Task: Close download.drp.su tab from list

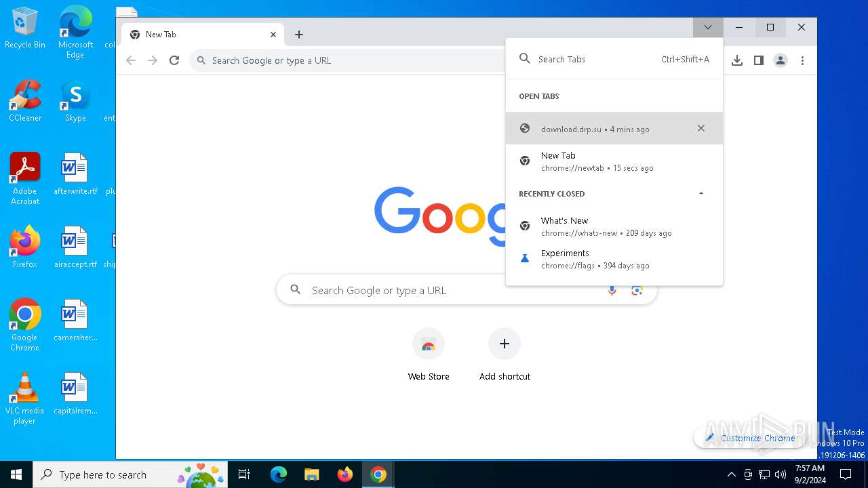Action: [701, 128]
